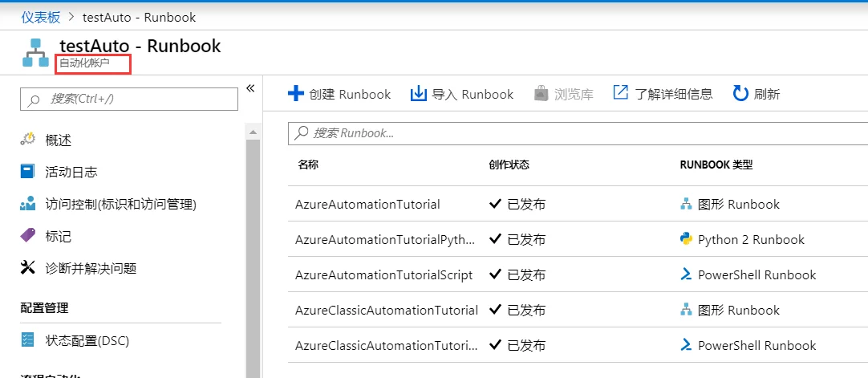The image size is (868, 378).
Task: Click the people icon beside 访问控制
Action: [28, 204]
